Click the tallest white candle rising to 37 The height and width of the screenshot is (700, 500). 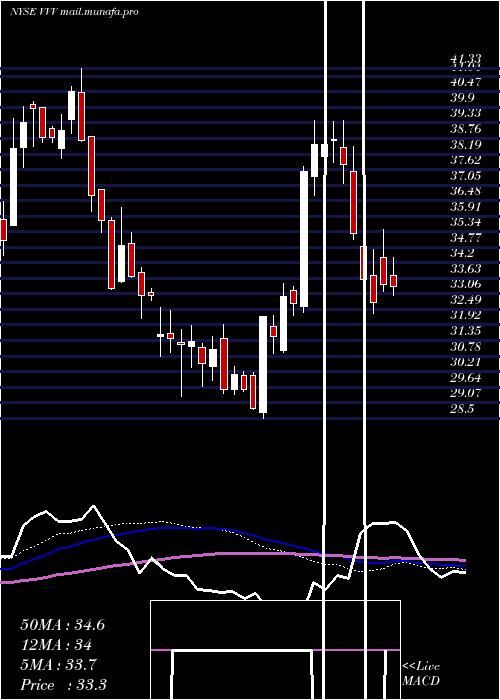coord(304,239)
